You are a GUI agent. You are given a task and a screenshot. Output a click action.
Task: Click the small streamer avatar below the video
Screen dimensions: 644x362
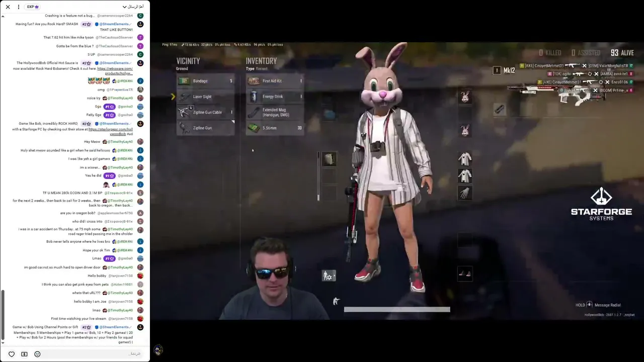pos(158,350)
